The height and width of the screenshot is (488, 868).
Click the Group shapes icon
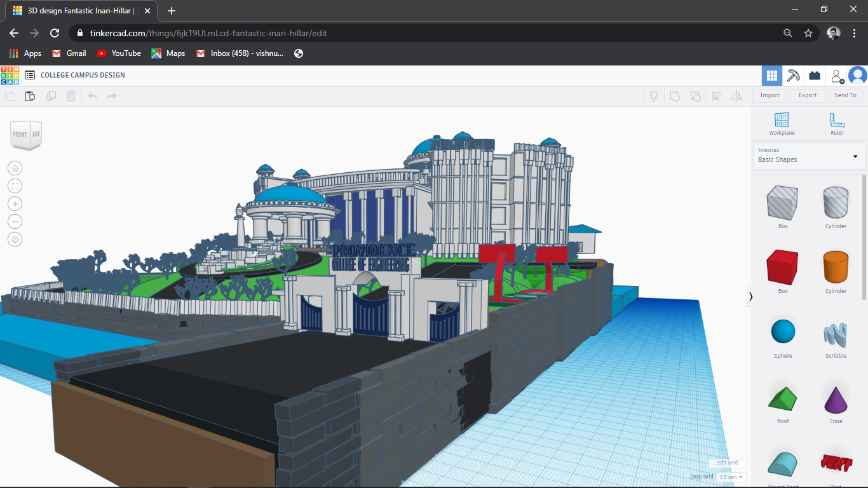tap(675, 96)
